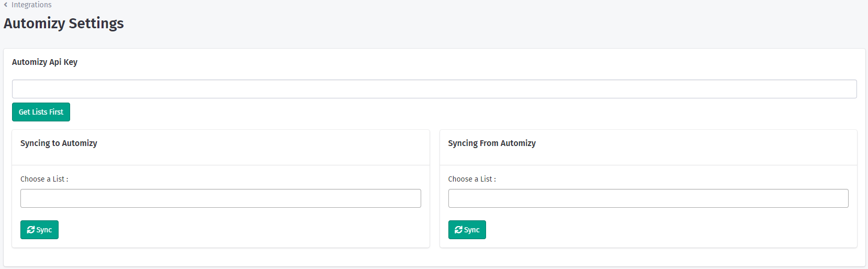Focus the Automizy Api Key input field

point(434,89)
